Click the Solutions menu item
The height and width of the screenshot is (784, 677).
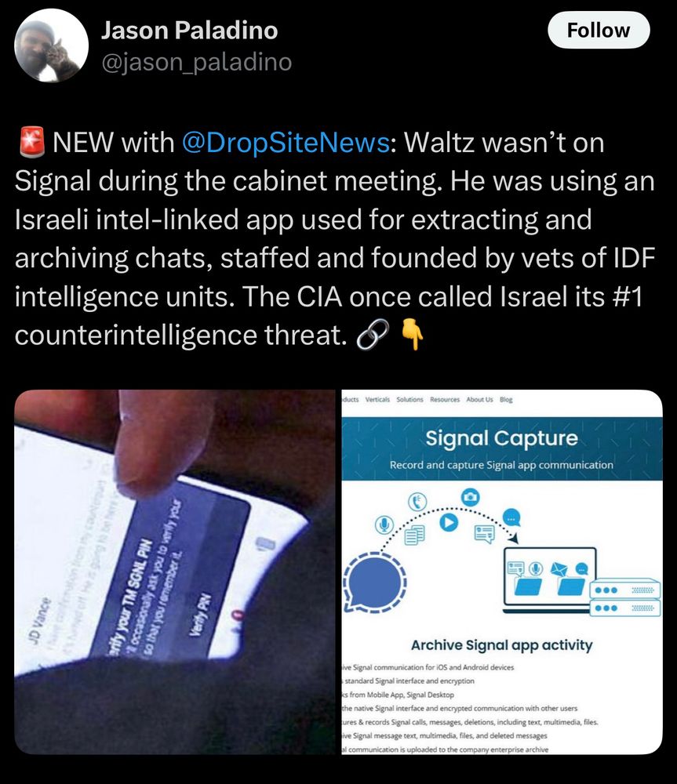[409, 400]
